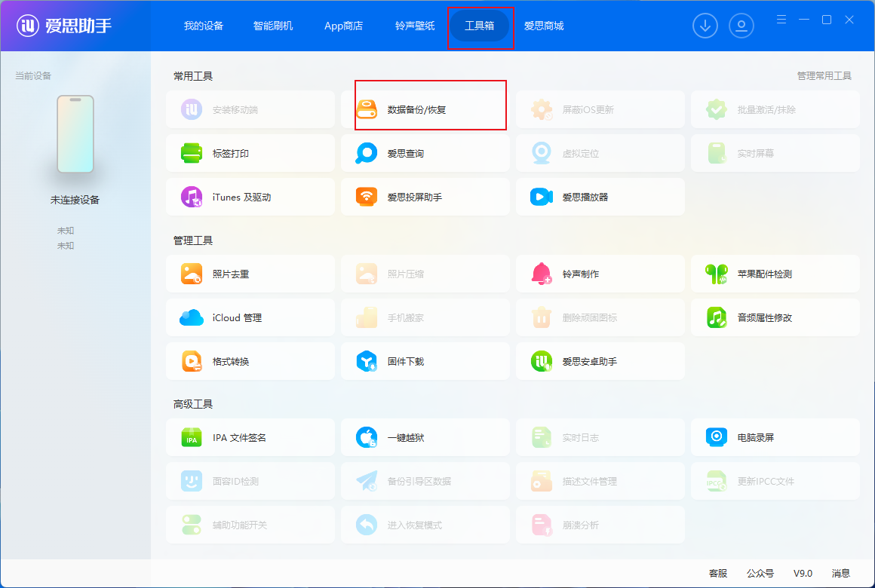Viewport: 875px width, 588px height.
Task: Click the 未连接设备 status text
Action: (x=75, y=200)
